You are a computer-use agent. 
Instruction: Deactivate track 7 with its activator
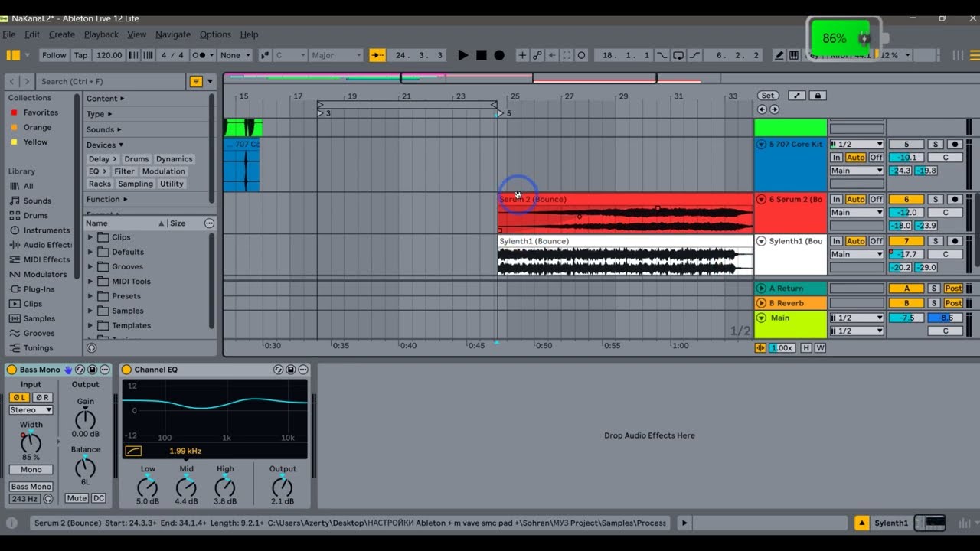coord(906,241)
